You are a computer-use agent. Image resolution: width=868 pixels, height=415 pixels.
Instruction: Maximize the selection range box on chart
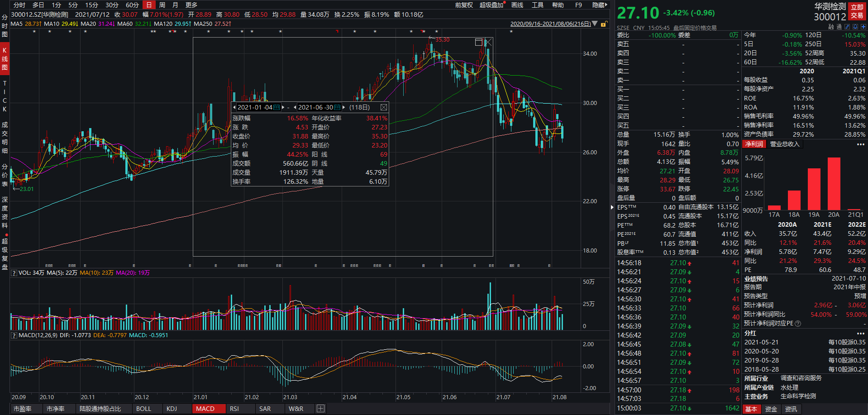click(479, 42)
